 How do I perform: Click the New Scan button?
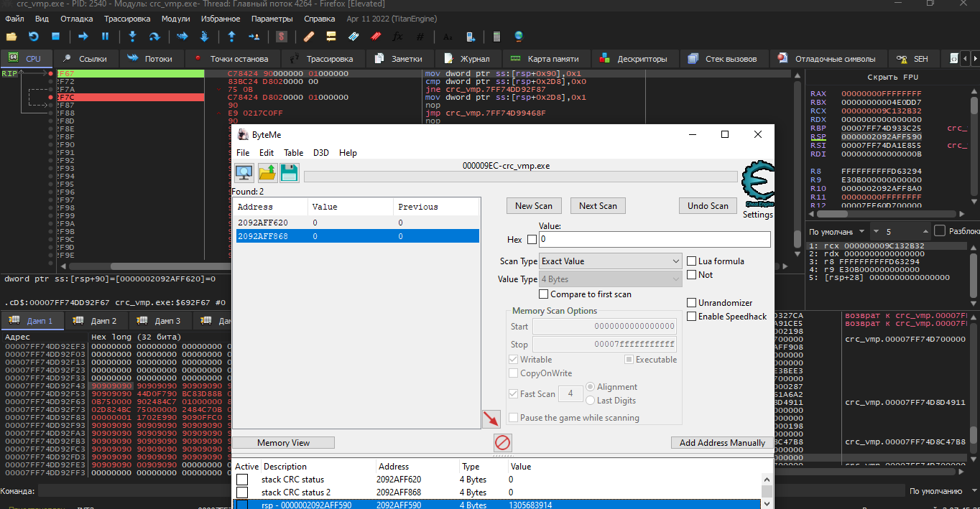click(534, 206)
